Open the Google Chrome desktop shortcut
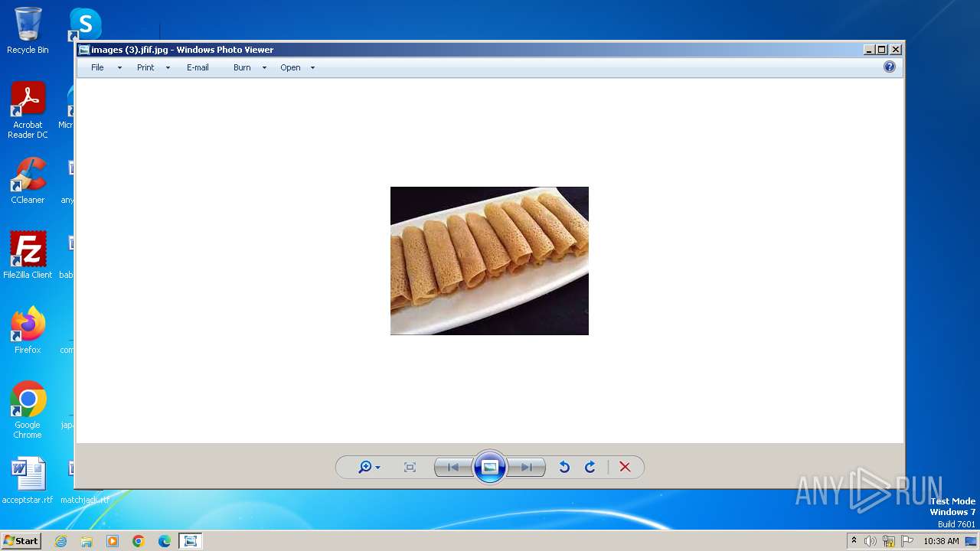 click(x=28, y=409)
